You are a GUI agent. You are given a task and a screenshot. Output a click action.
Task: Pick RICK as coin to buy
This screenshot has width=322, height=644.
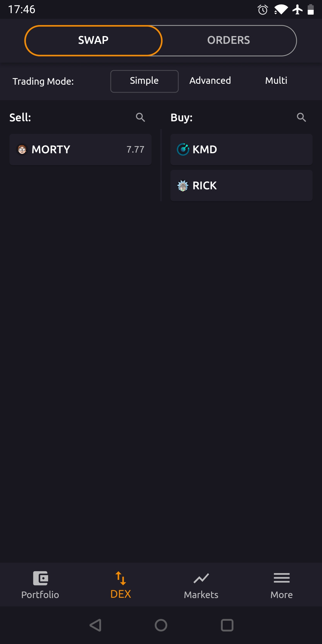(241, 185)
